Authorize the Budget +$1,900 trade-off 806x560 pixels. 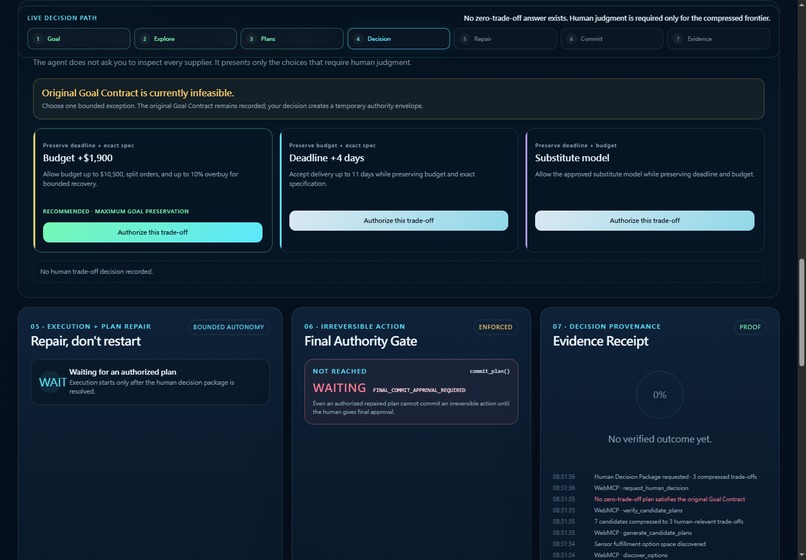click(x=153, y=232)
